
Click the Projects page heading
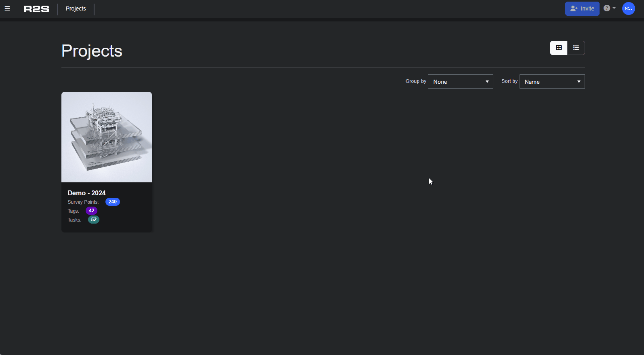(x=92, y=51)
